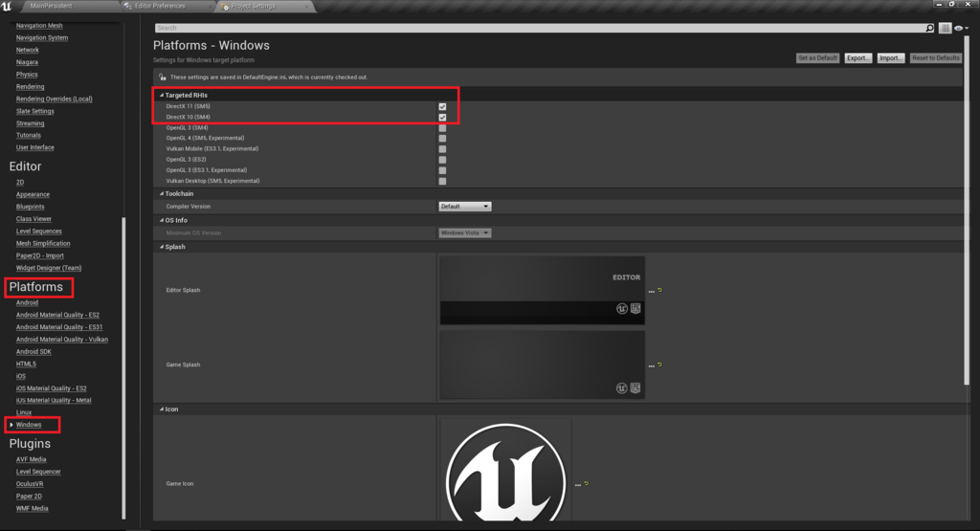
Task: Open the Blueprints editor settings
Action: [x=30, y=207]
